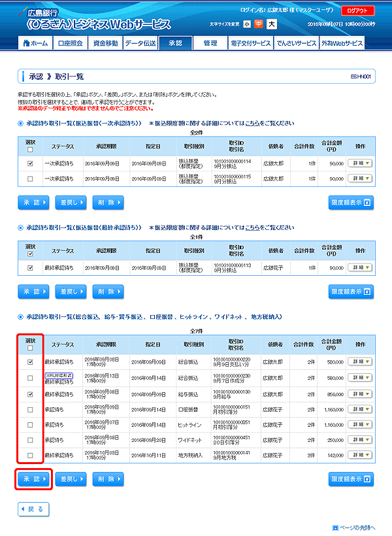
Task: Open the でんさいサービス tab
Action: coord(297,43)
